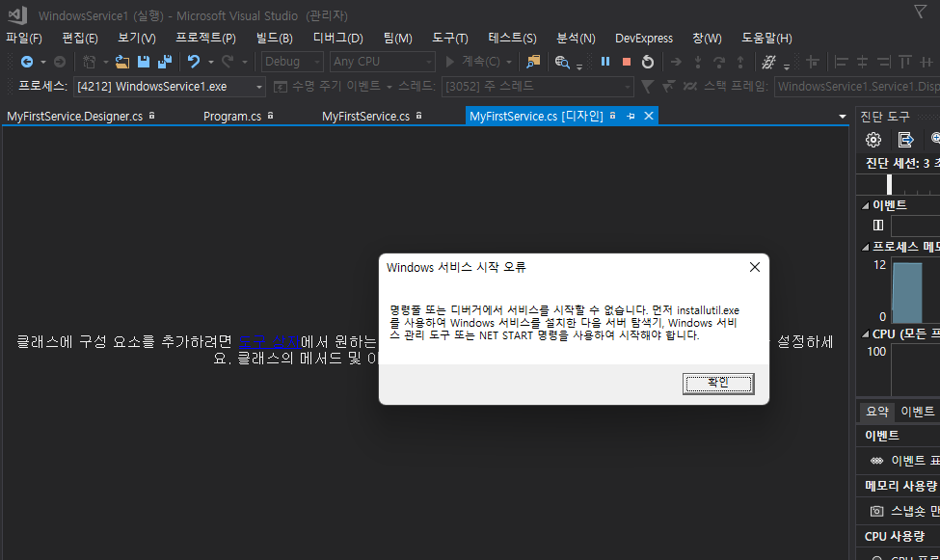Save all files icon
This screenshot has width=940, height=560.
164,62
